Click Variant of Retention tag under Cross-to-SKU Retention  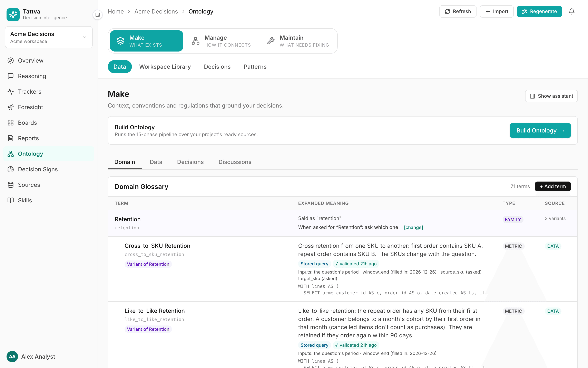(148, 264)
